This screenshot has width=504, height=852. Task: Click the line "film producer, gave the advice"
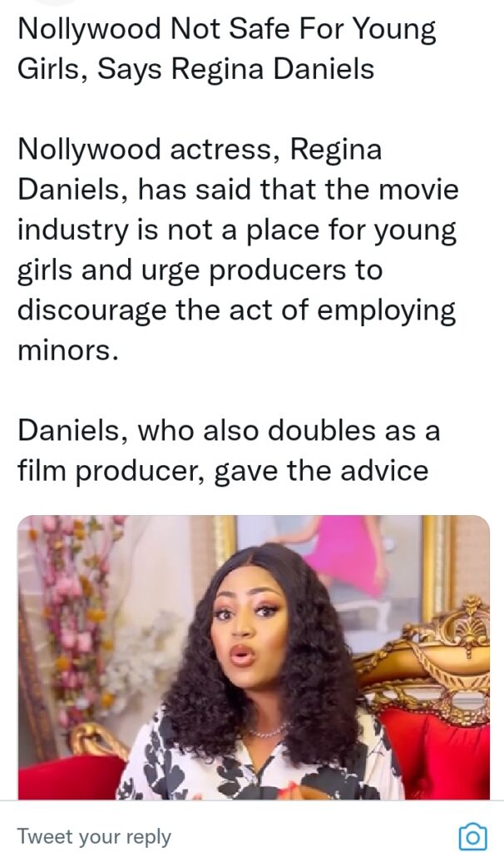click(223, 471)
